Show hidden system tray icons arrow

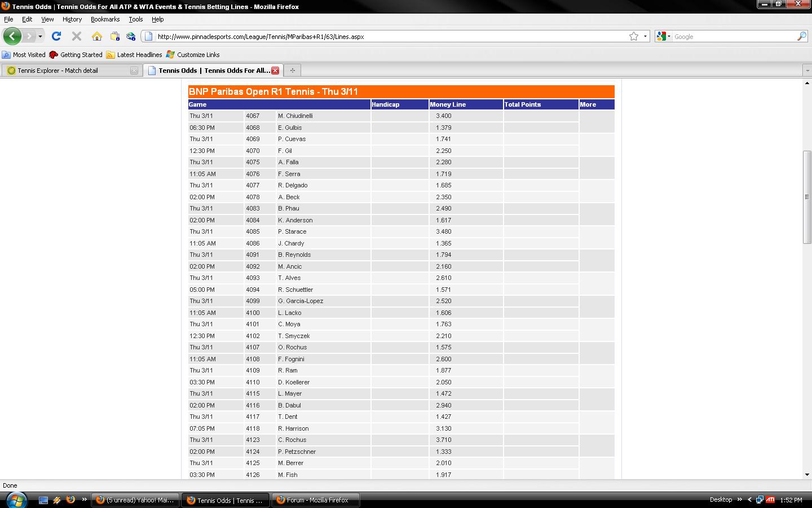coord(749,500)
